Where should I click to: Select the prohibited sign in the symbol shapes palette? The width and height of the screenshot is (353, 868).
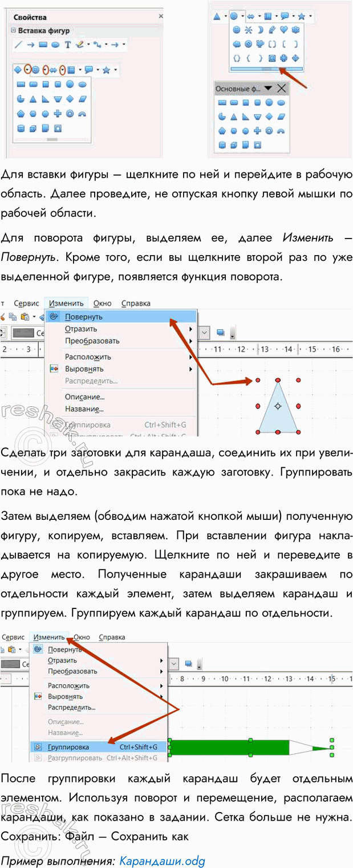click(248, 43)
